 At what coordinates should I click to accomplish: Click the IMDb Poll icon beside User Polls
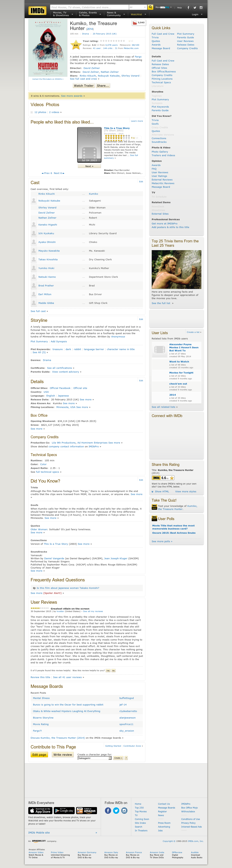(x=154, y=518)
